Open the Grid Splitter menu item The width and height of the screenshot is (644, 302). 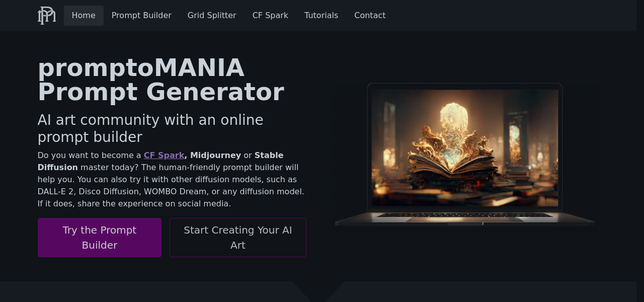click(x=212, y=16)
